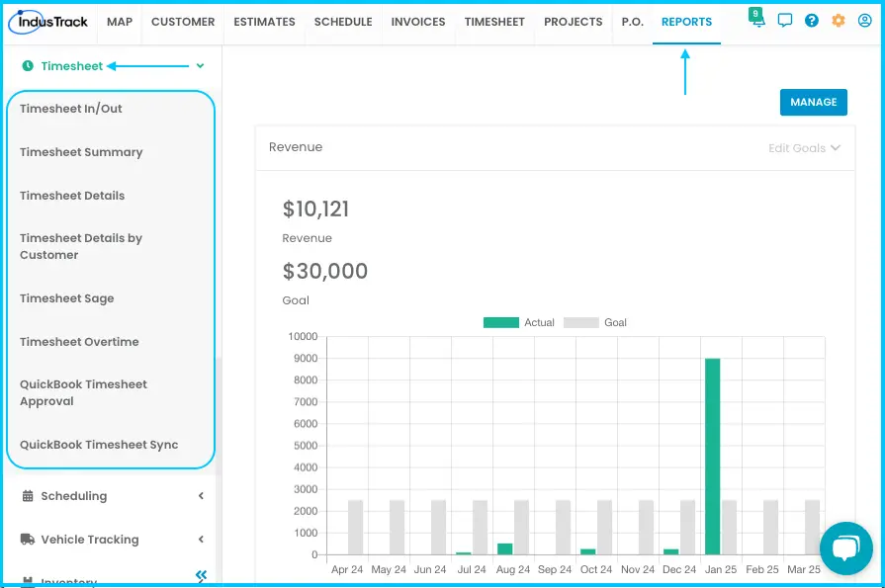Click the Scheduling calendar icon
This screenshot has width=885, height=588.
(x=27, y=496)
